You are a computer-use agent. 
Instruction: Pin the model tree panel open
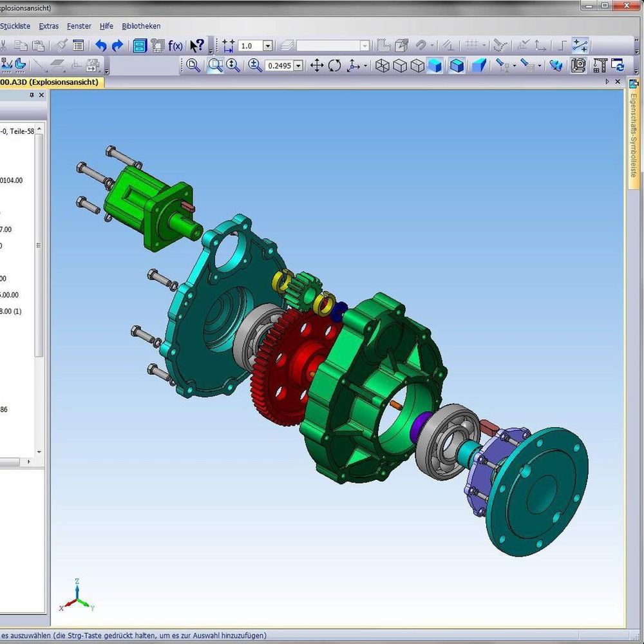(31, 95)
